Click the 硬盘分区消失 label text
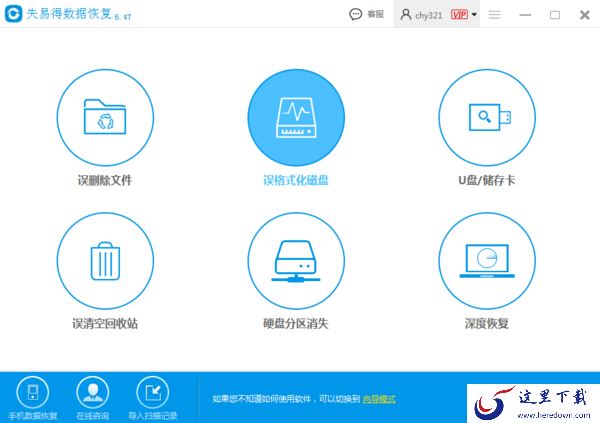Image resolution: width=600 pixels, height=423 pixels. [296, 323]
